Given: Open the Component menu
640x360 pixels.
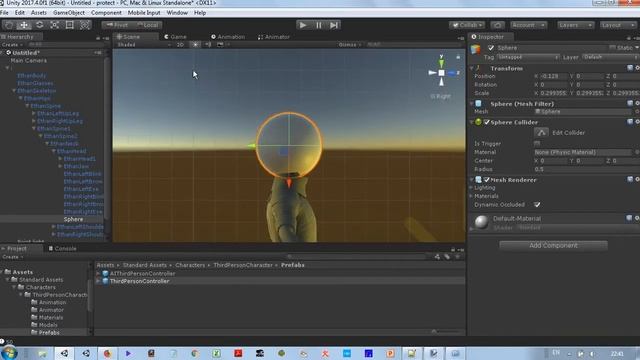Looking at the screenshot, I should click(x=106, y=13).
